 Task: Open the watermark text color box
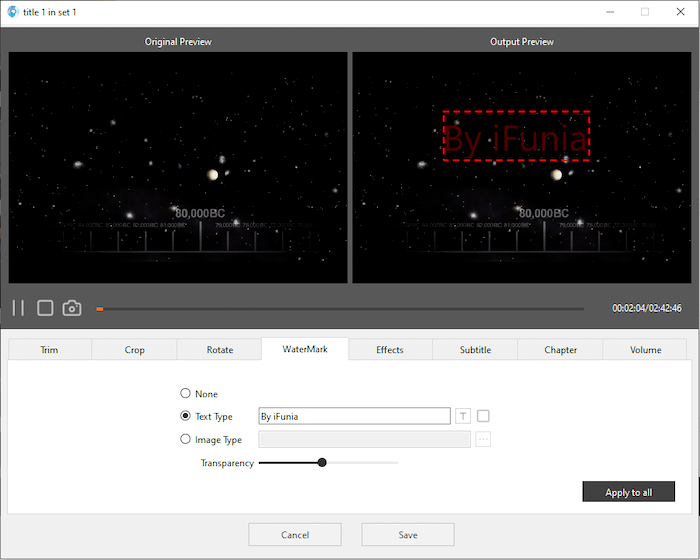click(484, 416)
